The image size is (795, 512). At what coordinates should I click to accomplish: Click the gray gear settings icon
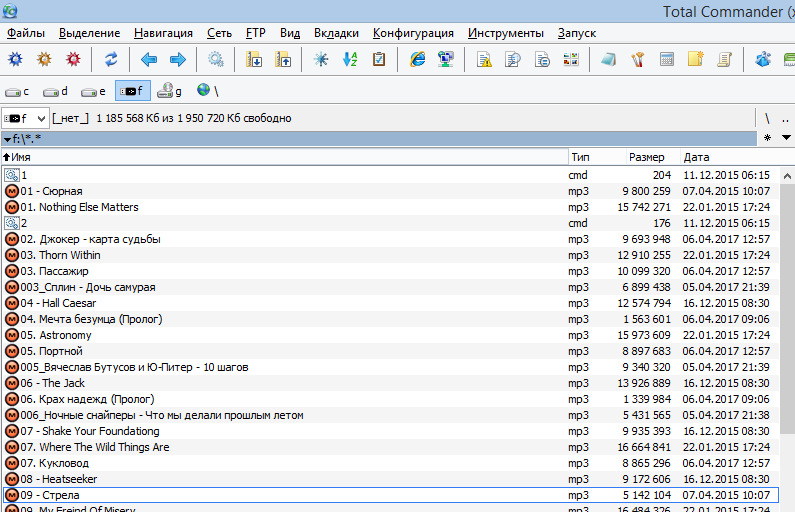tap(216, 59)
